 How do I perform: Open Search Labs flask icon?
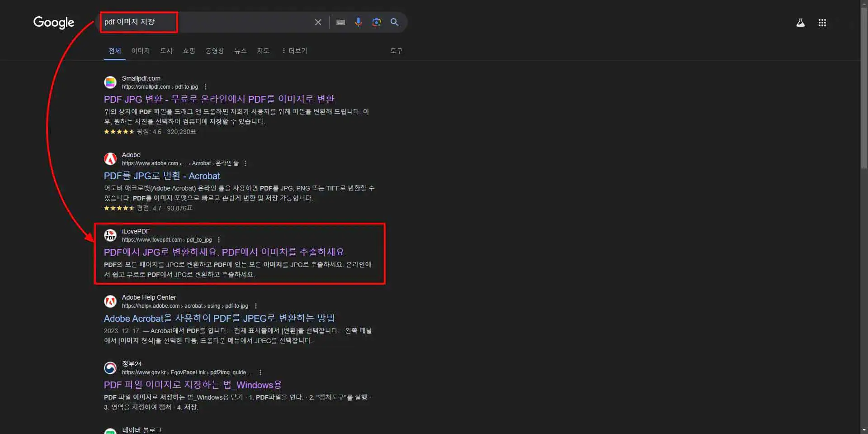800,23
